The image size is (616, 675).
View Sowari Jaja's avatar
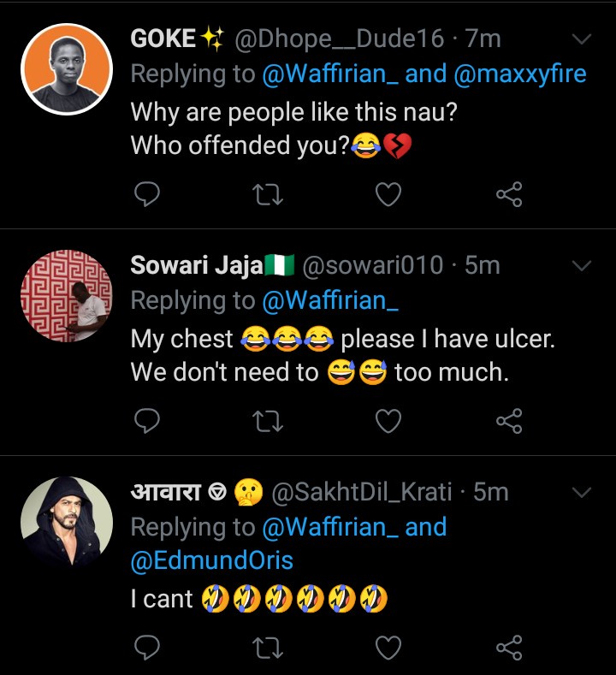pos(67,296)
